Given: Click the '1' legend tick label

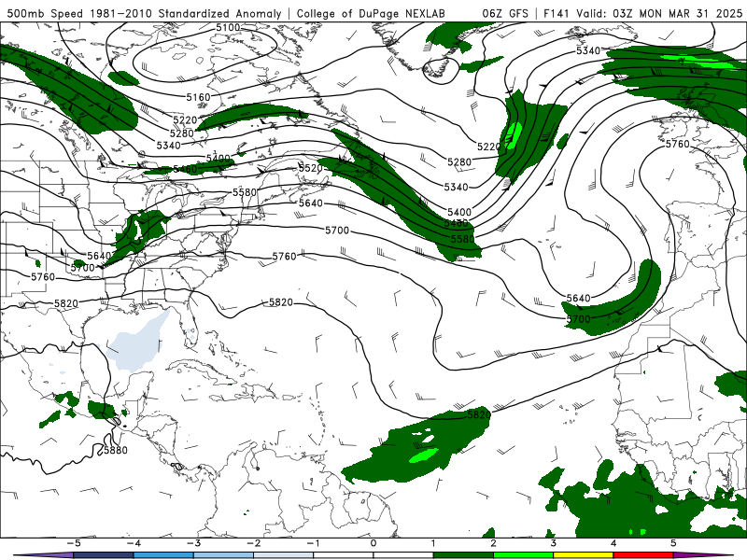Looking at the screenshot, I should [433, 543].
